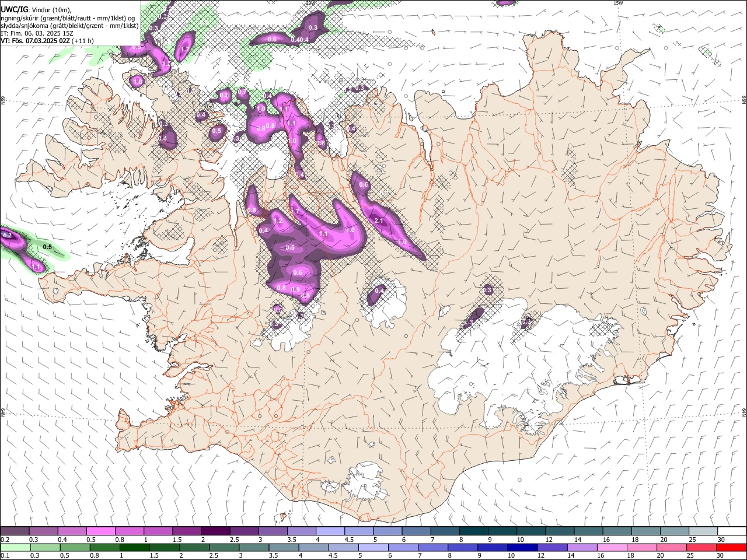Pick the 18 swatch in the top legend row

645,531
